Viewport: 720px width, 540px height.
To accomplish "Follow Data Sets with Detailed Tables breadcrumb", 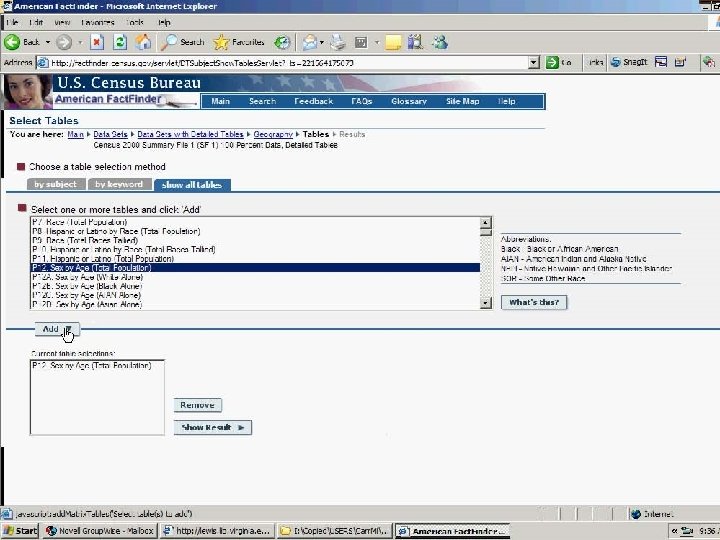I will (x=190, y=134).
